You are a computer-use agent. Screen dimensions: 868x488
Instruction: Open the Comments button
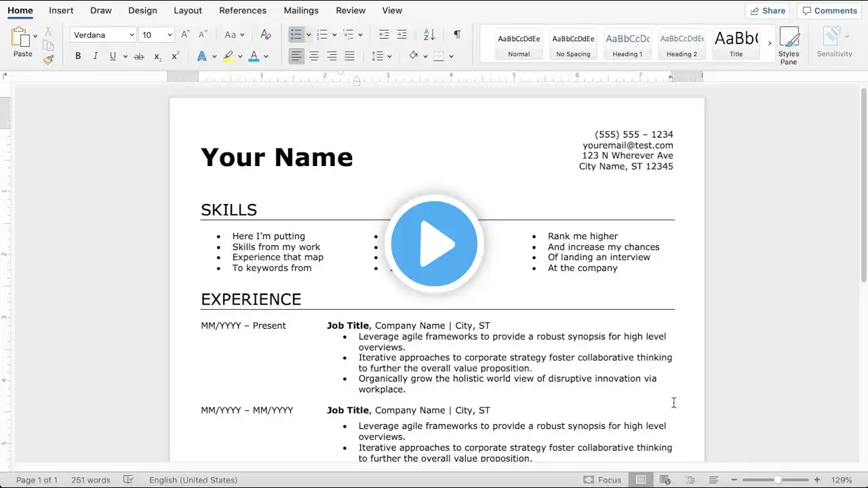pos(830,10)
